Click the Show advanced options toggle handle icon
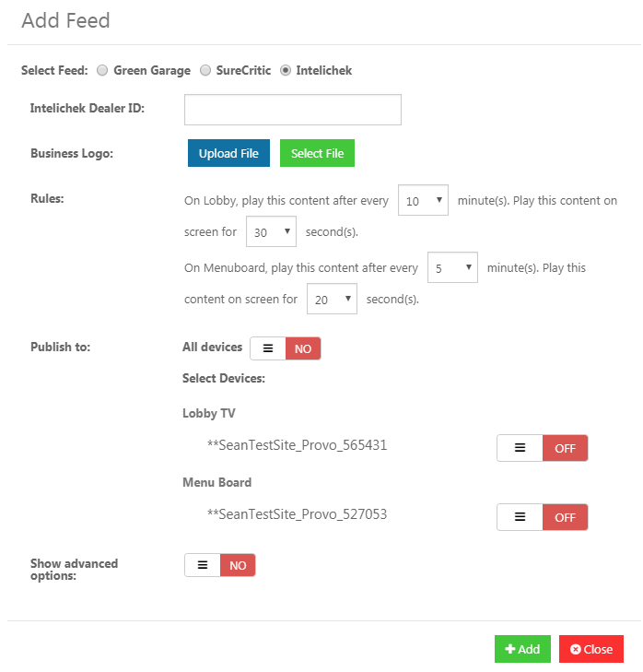 pos(203,565)
